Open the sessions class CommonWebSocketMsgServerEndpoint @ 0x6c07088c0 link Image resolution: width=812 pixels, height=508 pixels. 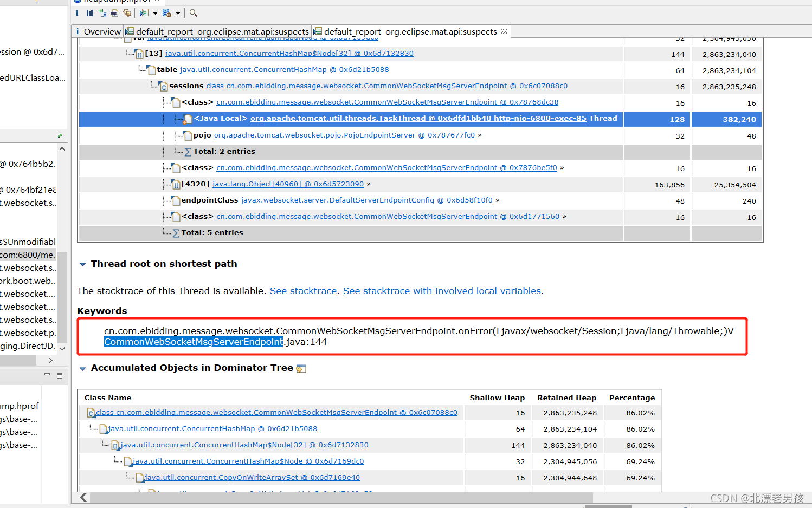click(387, 86)
